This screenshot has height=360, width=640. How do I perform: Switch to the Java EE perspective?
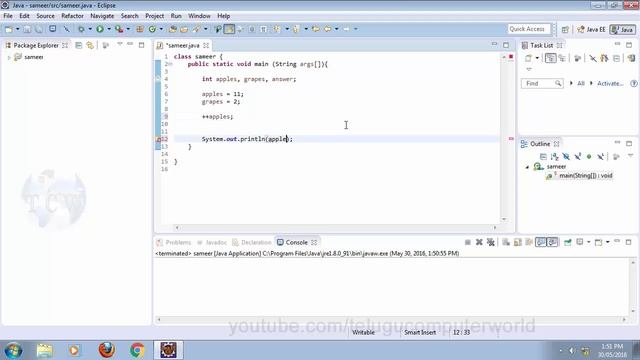[x=591, y=29]
